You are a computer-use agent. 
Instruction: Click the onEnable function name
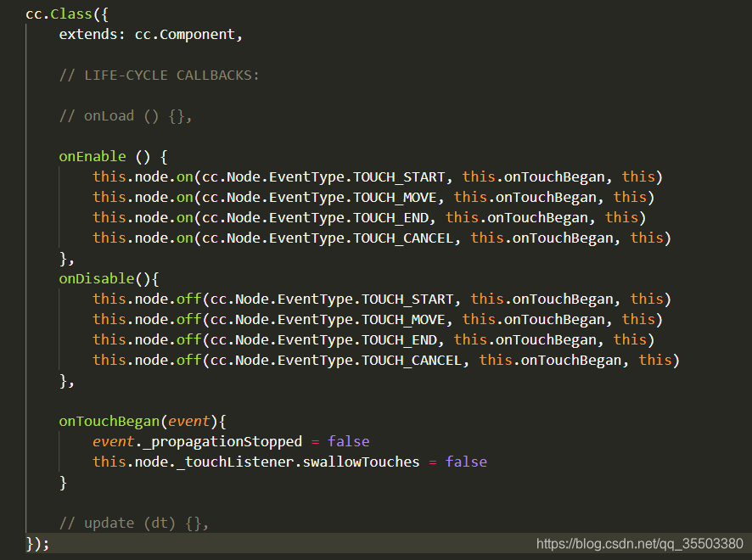[x=92, y=156]
